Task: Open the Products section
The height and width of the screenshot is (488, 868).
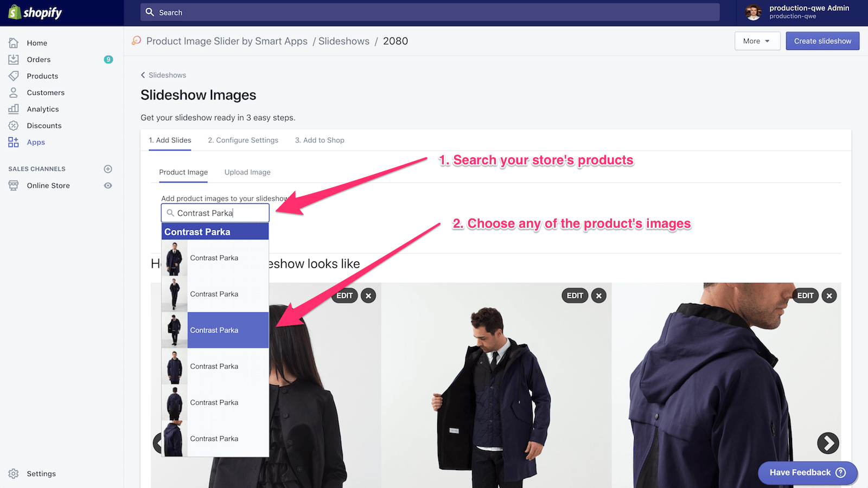Action: pos(42,76)
